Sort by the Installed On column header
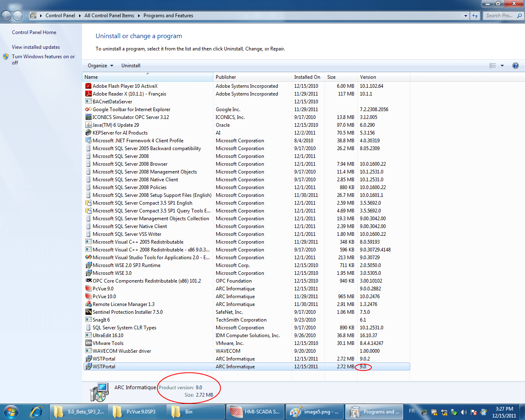525x420 pixels. (307, 77)
